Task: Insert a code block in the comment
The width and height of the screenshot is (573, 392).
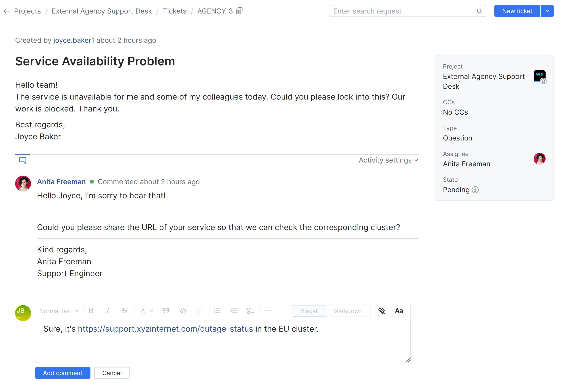Action: [x=183, y=311]
